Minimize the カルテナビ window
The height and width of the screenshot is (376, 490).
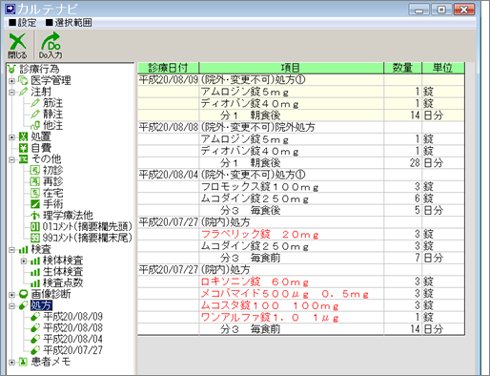tap(419, 9)
